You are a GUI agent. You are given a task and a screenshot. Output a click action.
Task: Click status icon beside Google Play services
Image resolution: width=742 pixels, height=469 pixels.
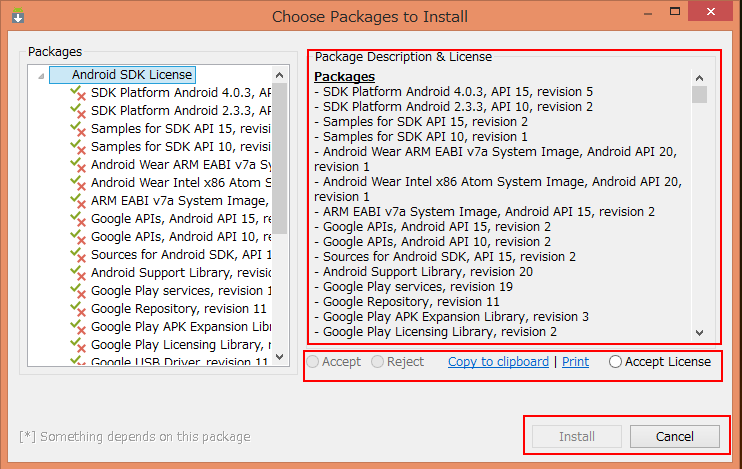[x=78, y=291]
